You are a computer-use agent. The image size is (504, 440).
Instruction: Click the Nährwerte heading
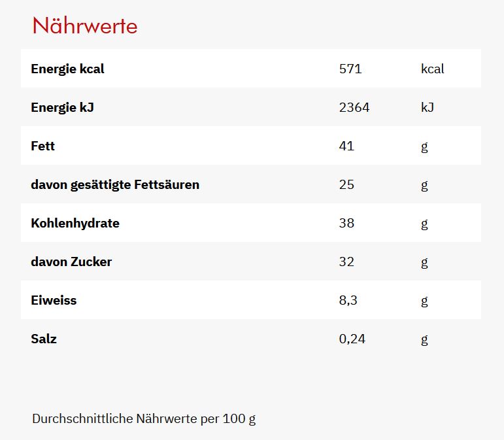[85, 25]
